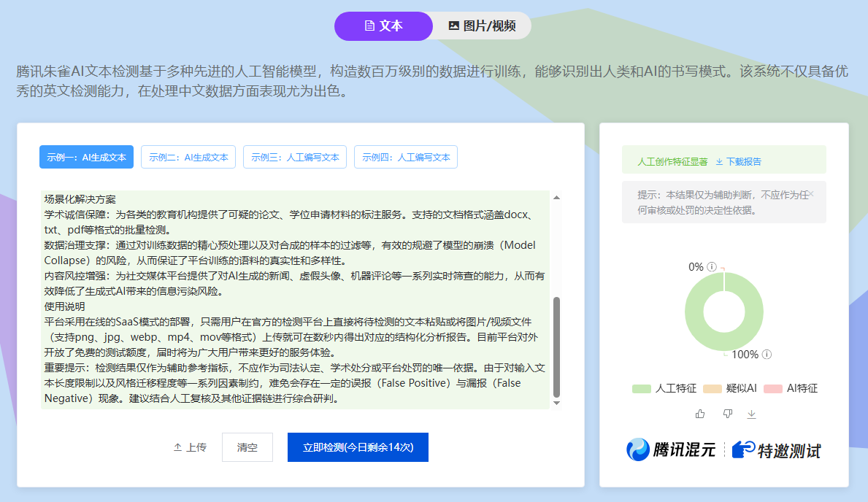
Task: Click the thumbs-down feedback icon
Action: (x=726, y=414)
